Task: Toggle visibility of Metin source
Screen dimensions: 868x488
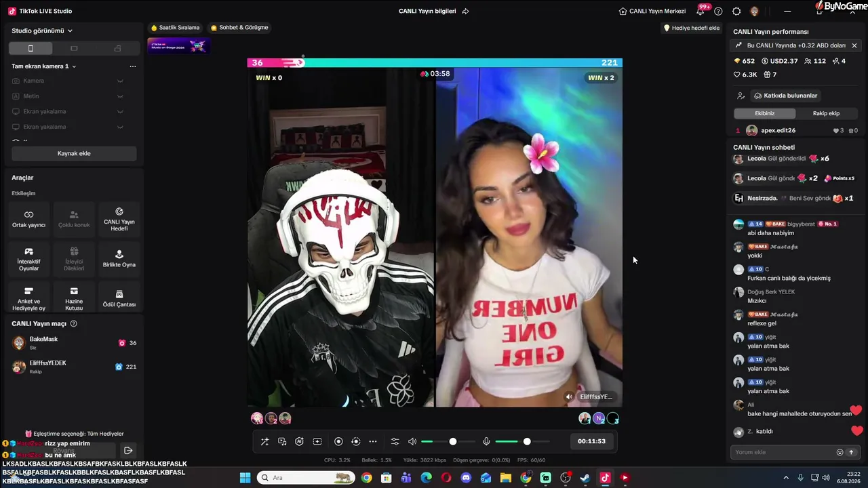Action: point(120,96)
